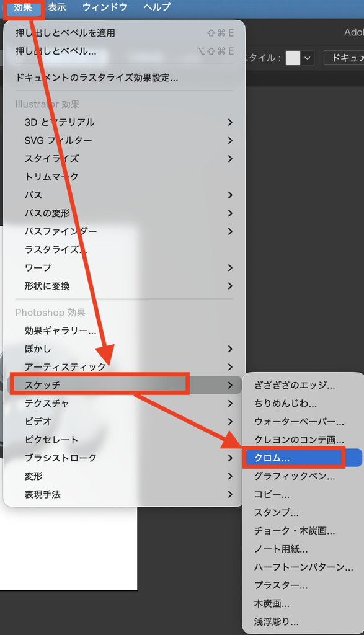Apply ハーフトーンパターン... effect
This screenshot has width=364, height=635.
coord(304,567)
